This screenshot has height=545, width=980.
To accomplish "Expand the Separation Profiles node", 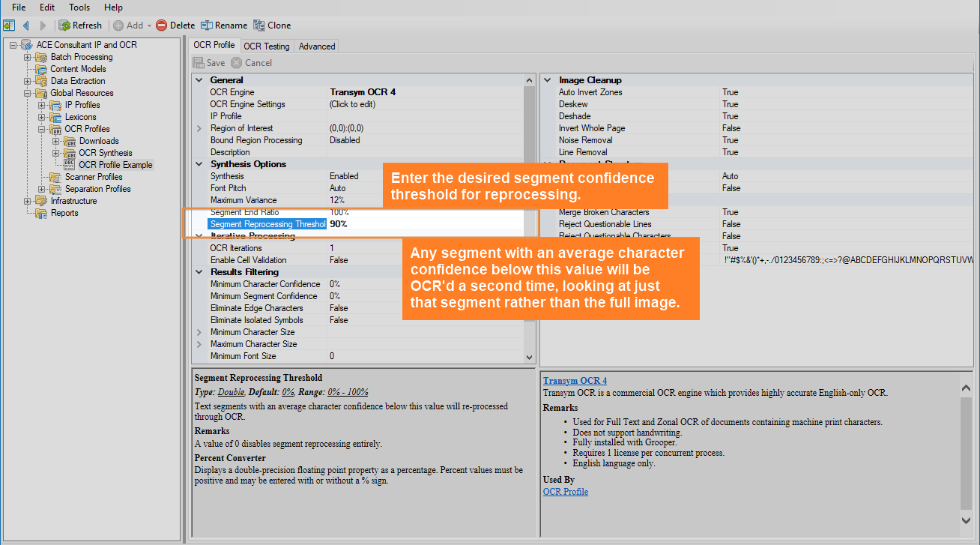I will point(41,189).
